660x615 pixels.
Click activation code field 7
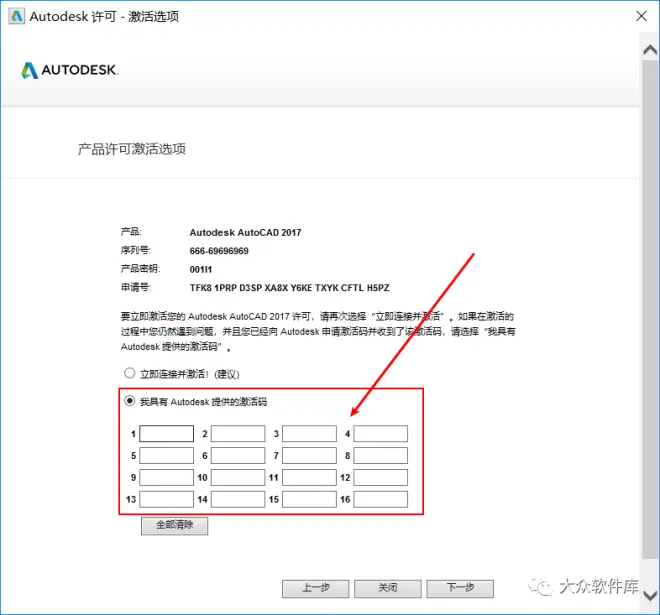(x=309, y=455)
